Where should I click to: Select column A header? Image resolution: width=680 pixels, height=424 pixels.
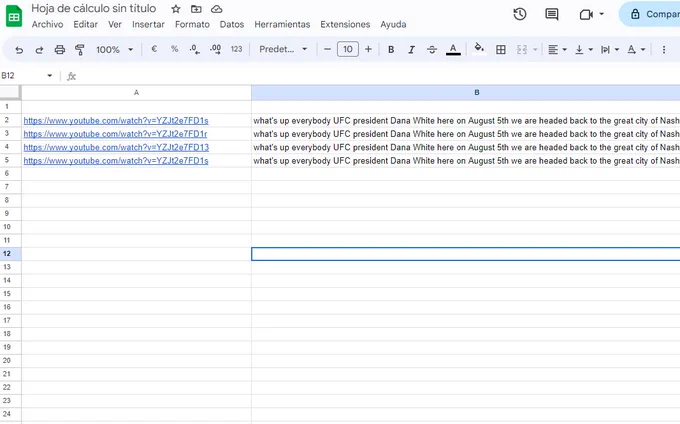point(136,92)
